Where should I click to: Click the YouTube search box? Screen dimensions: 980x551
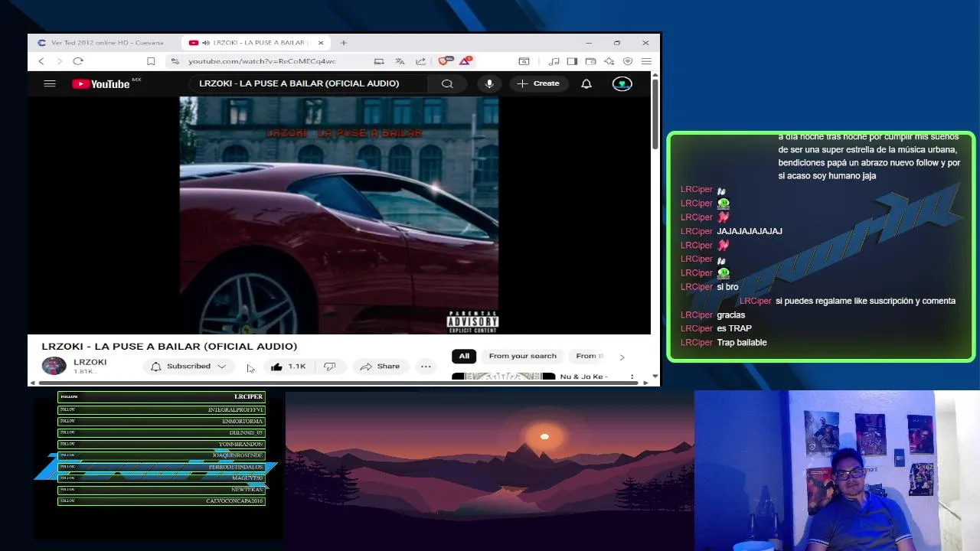tap(309, 83)
